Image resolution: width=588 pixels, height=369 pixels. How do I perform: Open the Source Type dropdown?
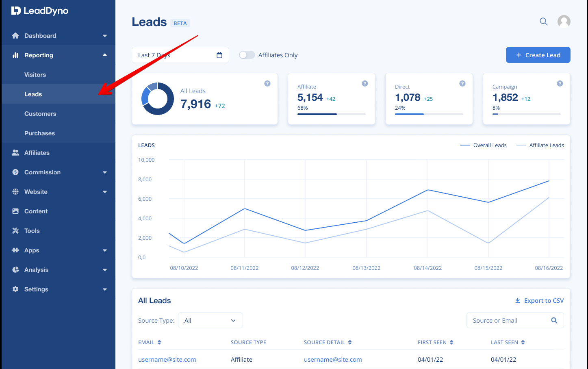(x=210, y=320)
